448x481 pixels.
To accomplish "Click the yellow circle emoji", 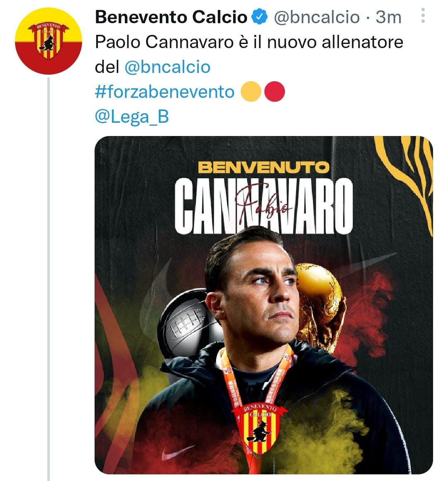I will [x=251, y=91].
